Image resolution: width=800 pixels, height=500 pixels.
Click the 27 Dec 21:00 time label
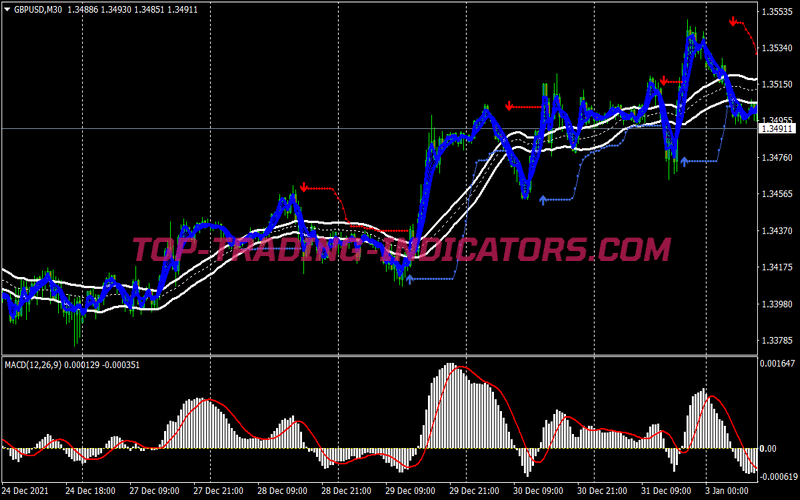click(x=217, y=491)
